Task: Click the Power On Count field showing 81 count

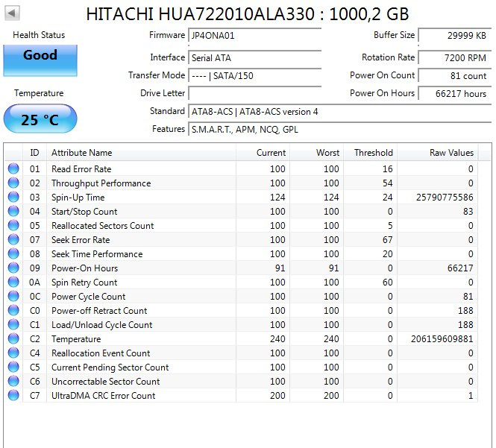Action: click(455, 75)
